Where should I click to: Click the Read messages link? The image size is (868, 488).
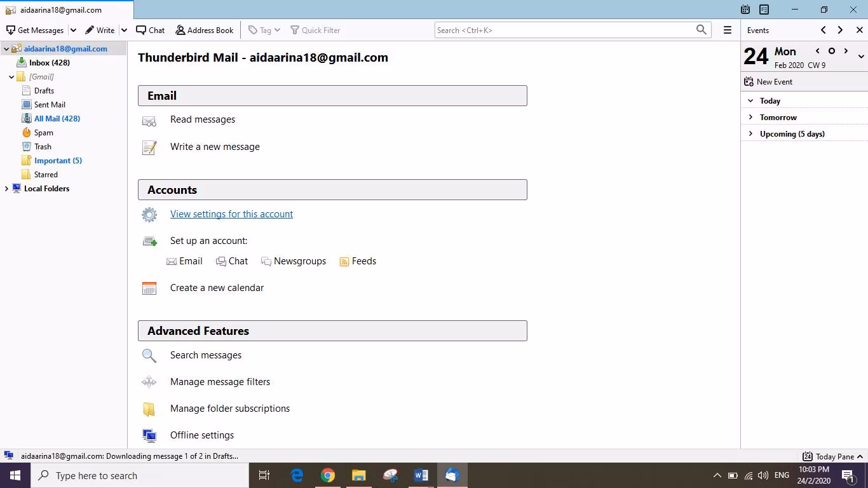pyautogui.click(x=203, y=119)
